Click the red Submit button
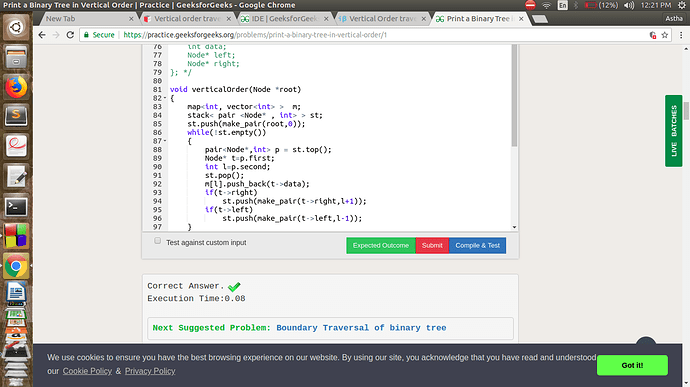The image size is (690, 387). [x=432, y=245]
